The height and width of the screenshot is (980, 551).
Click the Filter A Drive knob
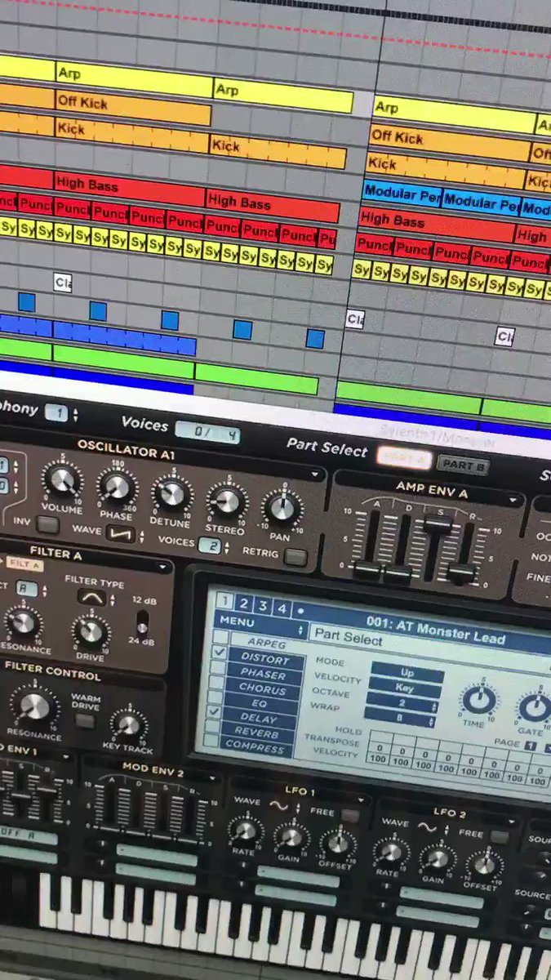point(90,631)
